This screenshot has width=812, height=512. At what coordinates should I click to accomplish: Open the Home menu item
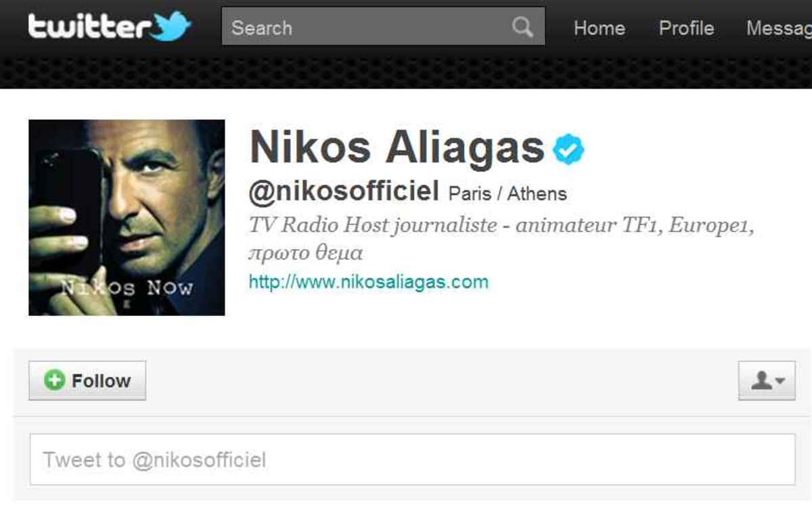point(599,28)
